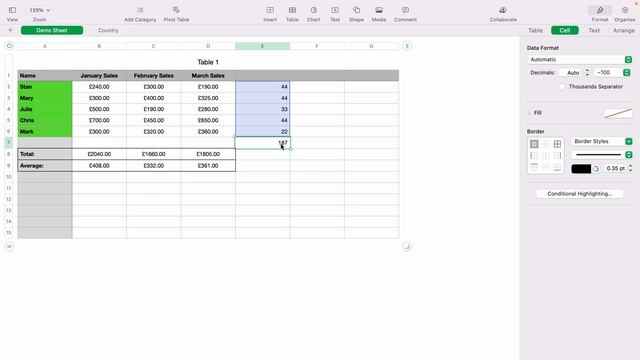Click the Fill colour preview swatch
The height and width of the screenshot is (360, 640).
[618, 113]
